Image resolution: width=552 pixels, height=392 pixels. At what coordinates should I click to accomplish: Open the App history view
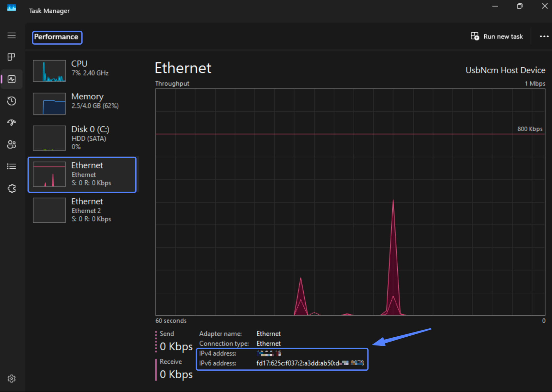coord(11,101)
